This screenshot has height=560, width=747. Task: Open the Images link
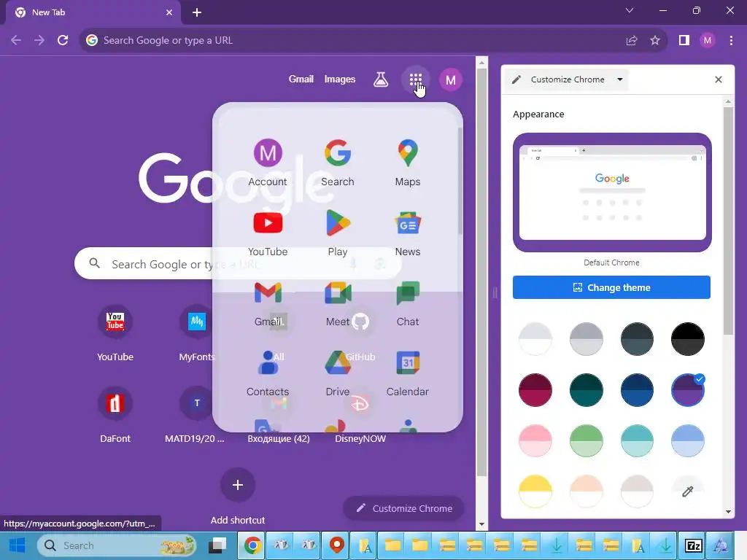340,79
